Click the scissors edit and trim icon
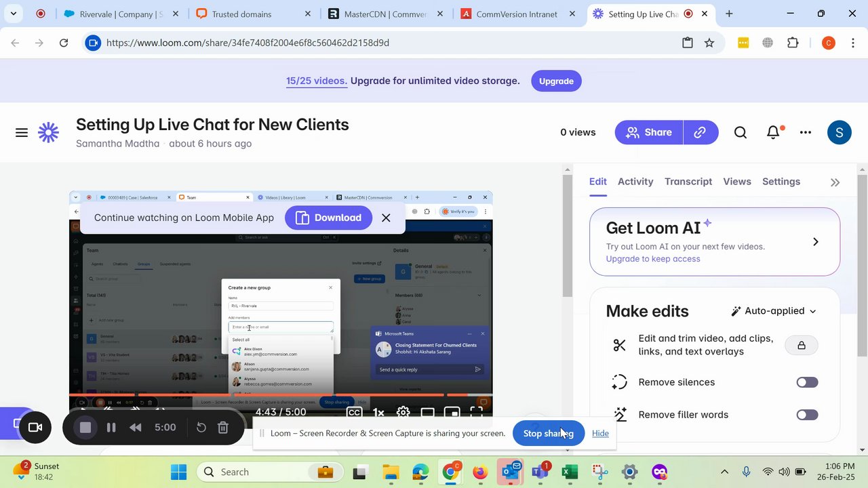Image resolution: width=868 pixels, height=488 pixels. tap(619, 345)
